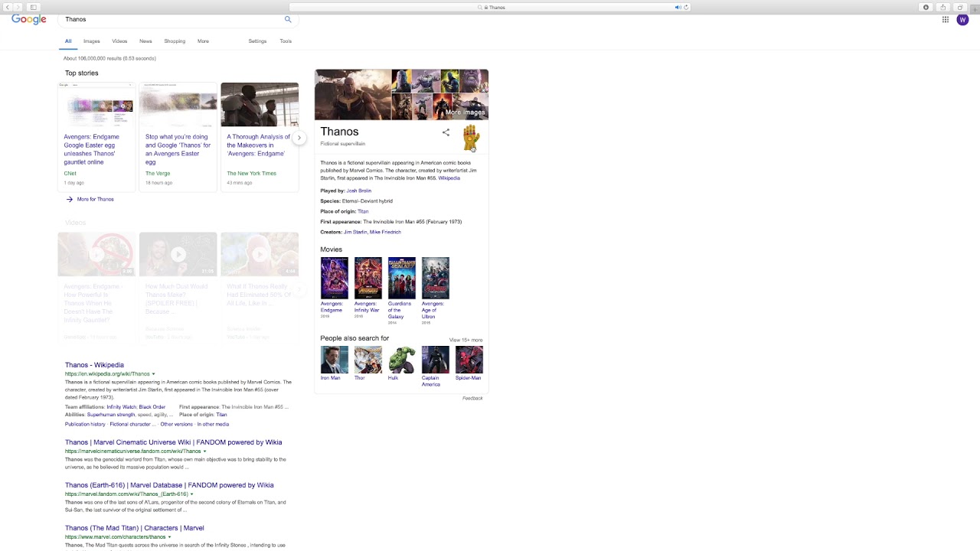Open More images in the Thanos panel
This screenshot has width=980, height=551.
point(465,112)
